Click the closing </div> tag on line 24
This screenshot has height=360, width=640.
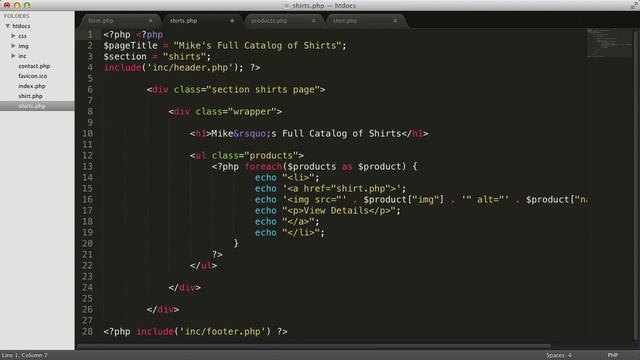pyautogui.click(x=184, y=288)
